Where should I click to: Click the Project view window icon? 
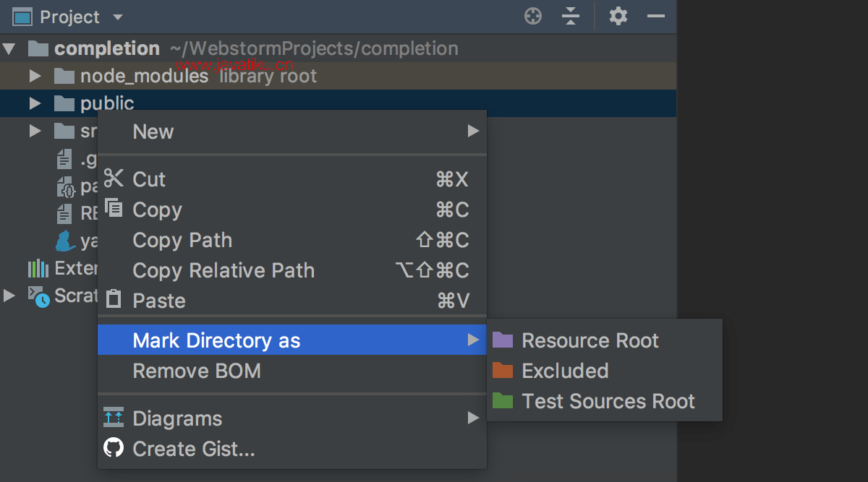click(x=23, y=17)
